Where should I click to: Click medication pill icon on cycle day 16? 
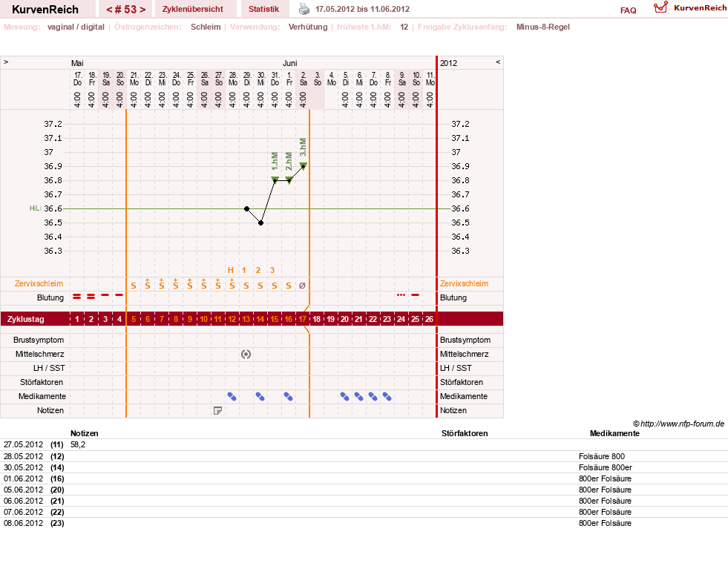(289, 397)
